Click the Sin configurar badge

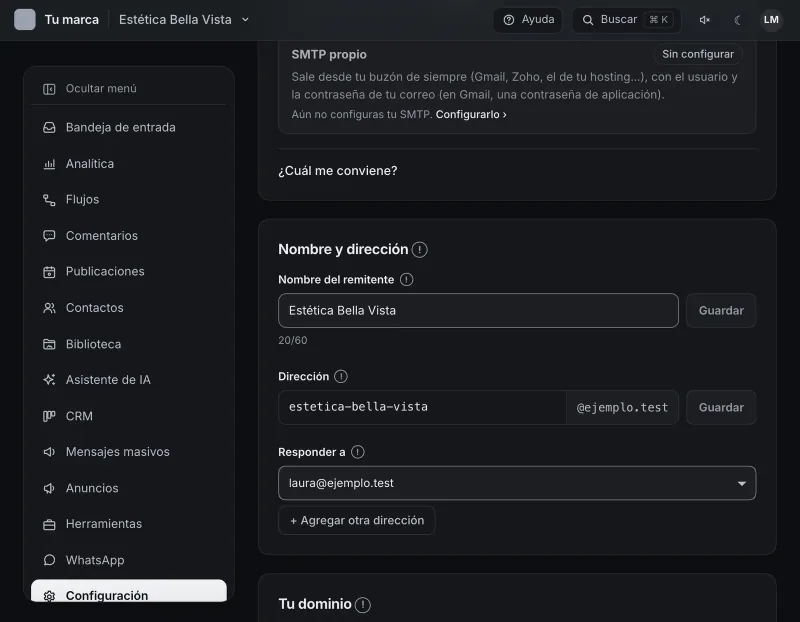click(x=697, y=54)
